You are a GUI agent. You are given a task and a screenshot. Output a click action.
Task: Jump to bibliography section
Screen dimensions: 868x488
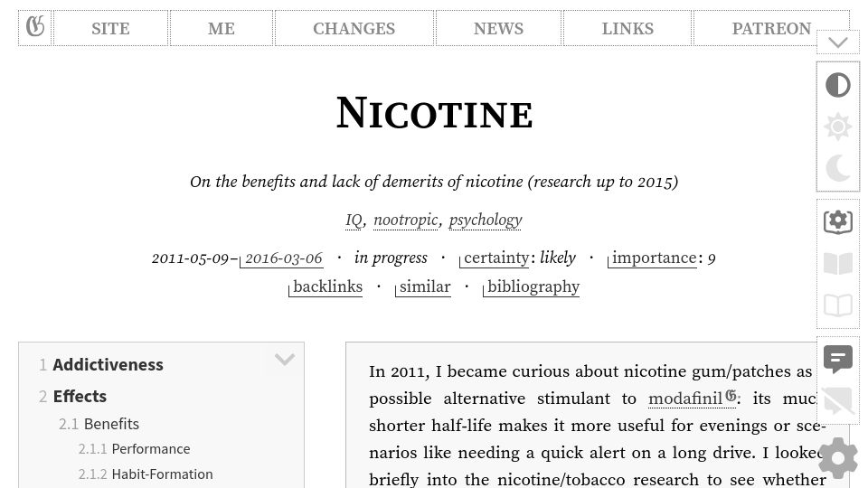click(532, 286)
